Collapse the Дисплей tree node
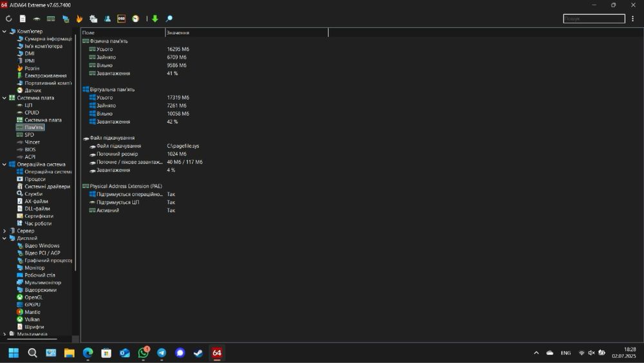 point(4,239)
